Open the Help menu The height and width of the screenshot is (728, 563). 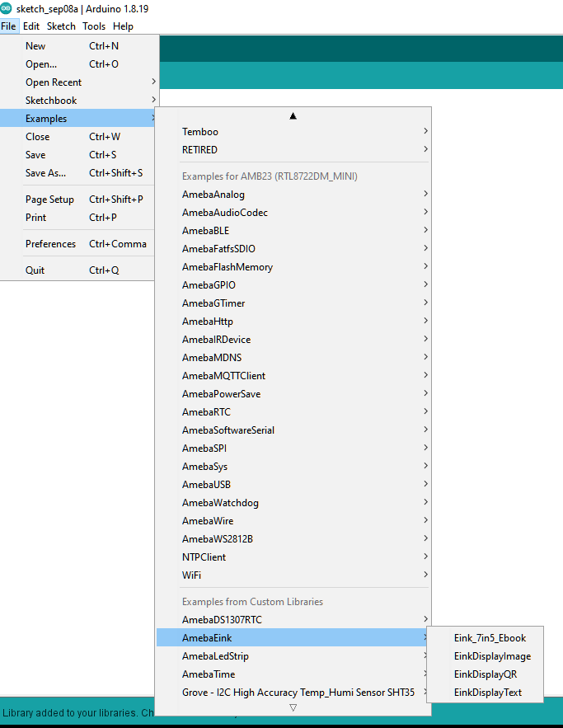point(123,26)
